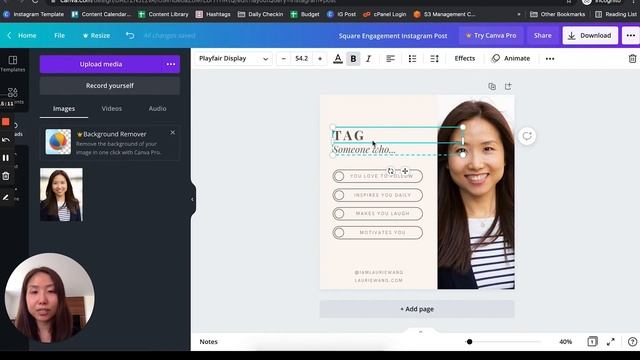
Task: Click the + Add page button
Action: [417, 309]
